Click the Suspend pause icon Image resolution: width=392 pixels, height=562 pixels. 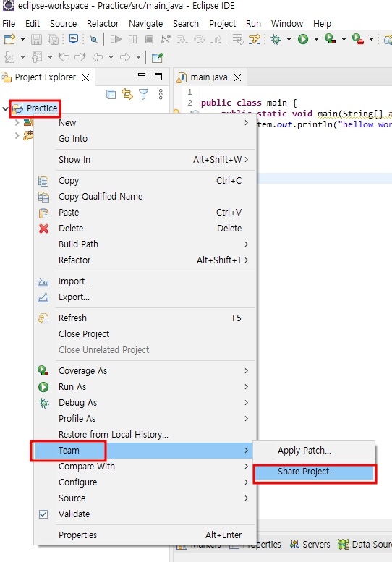132,39
